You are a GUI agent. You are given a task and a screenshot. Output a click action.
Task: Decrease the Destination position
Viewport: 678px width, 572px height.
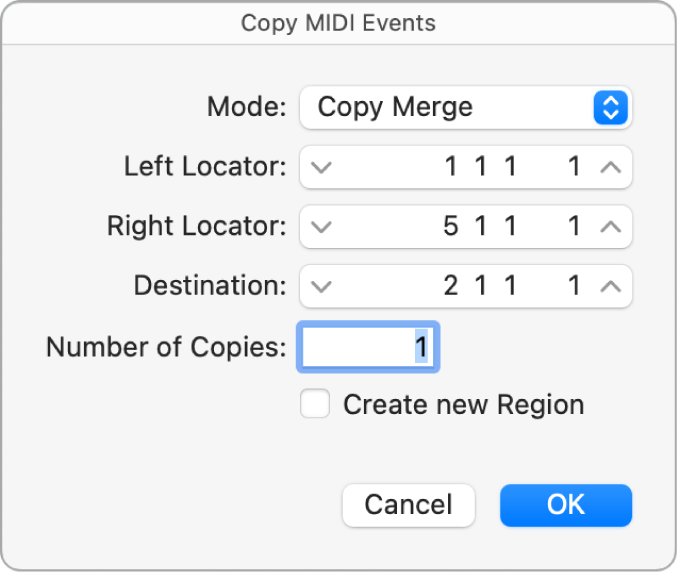tap(320, 287)
